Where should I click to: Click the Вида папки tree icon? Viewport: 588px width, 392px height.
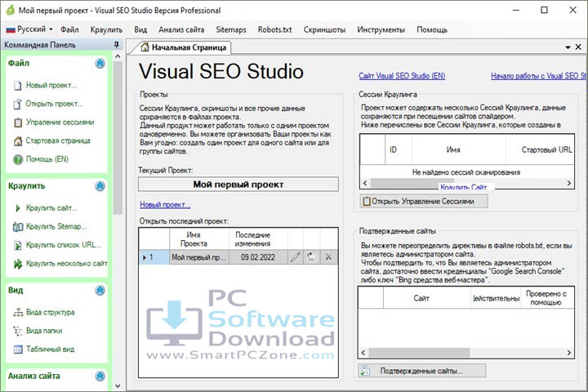(18, 331)
